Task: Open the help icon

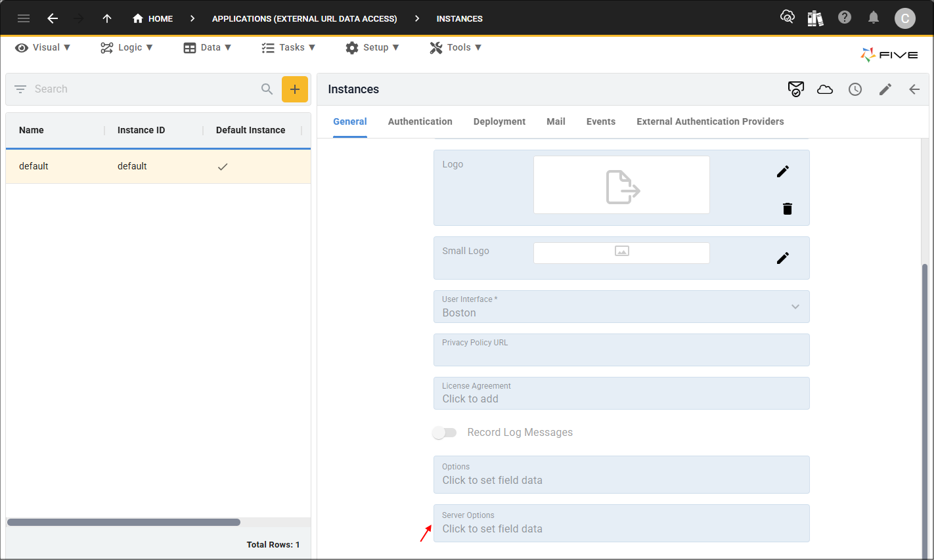Action: [845, 17]
